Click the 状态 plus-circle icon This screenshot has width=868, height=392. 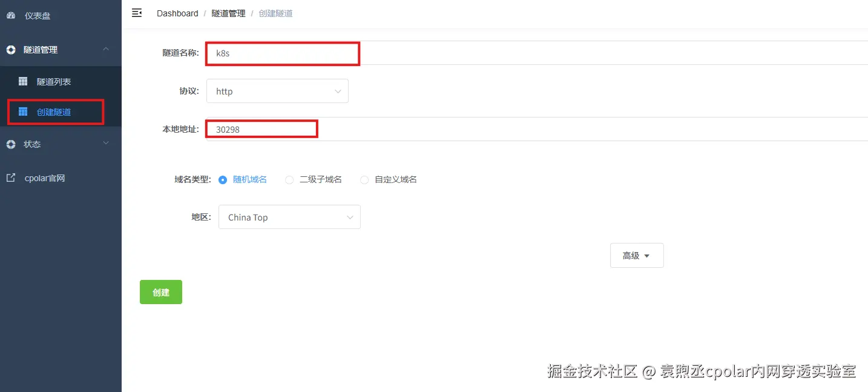point(11,144)
